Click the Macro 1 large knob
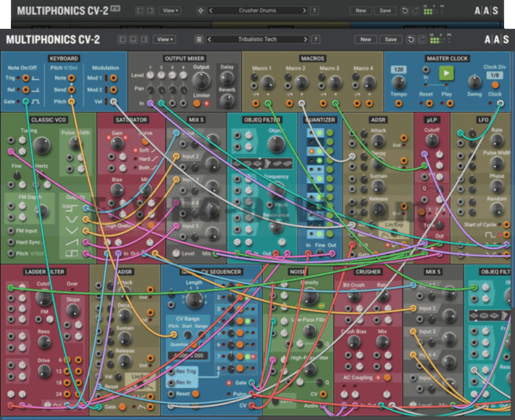This screenshot has height=420, width=515. (x=268, y=82)
